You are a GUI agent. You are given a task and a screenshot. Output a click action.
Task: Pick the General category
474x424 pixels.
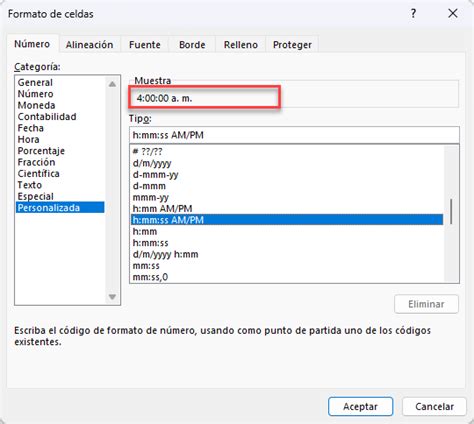[35, 83]
